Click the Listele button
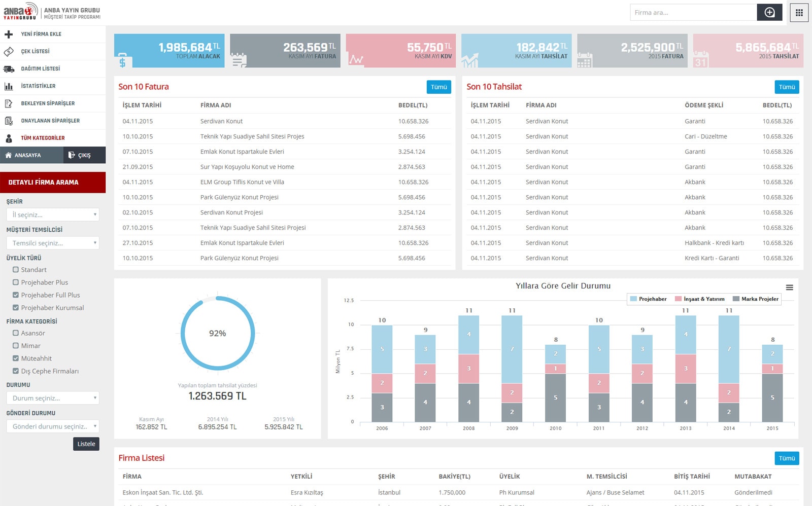Viewport: 812px width, 506px height. point(86,444)
